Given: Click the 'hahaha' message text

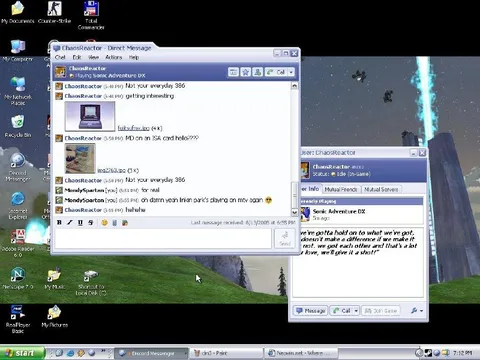Looking at the screenshot, I should pyautogui.click(x=135, y=210).
